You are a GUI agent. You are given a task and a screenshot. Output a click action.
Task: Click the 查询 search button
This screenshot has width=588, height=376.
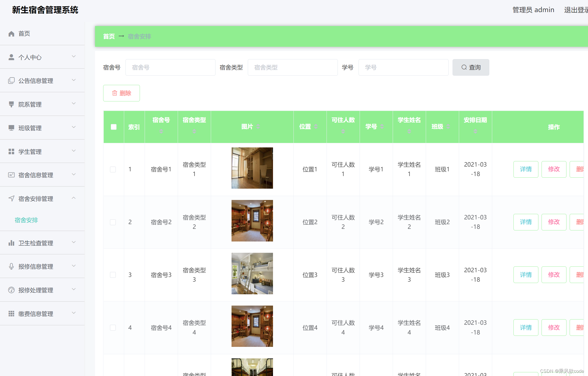coord(471,68)
